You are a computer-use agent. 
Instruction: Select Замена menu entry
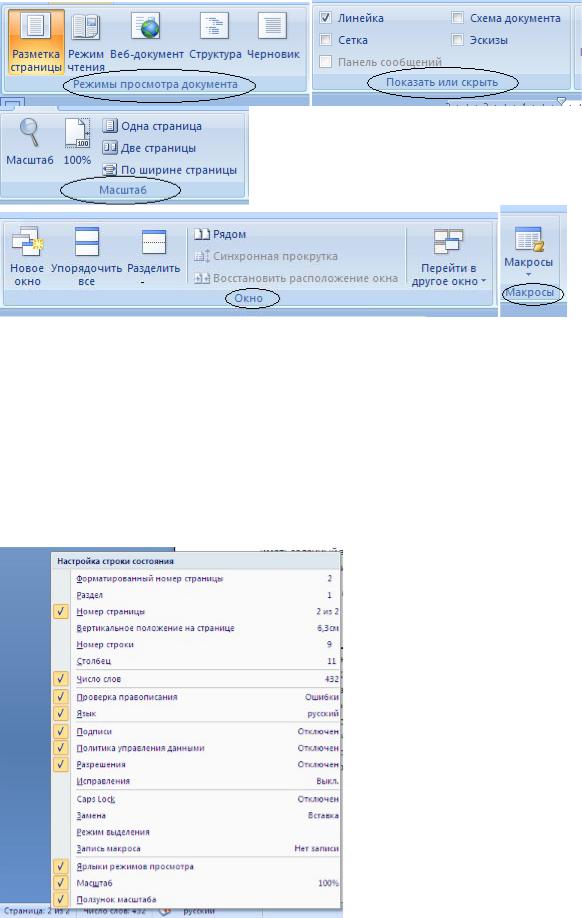196,816
